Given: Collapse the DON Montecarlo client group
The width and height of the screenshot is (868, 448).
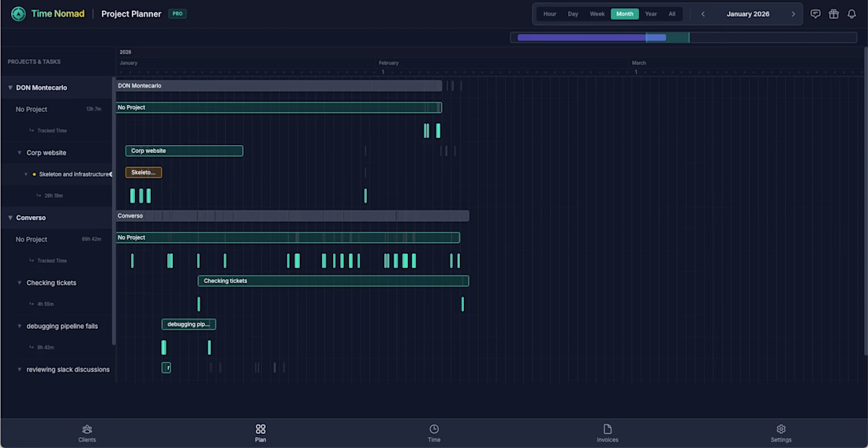Looking at the screenshot, I should 10,88.
